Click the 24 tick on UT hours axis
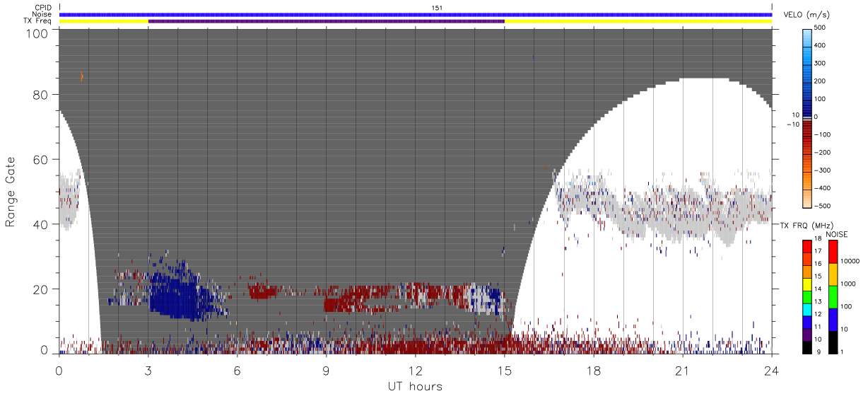 pyautogui.click(x=771, y=370)
